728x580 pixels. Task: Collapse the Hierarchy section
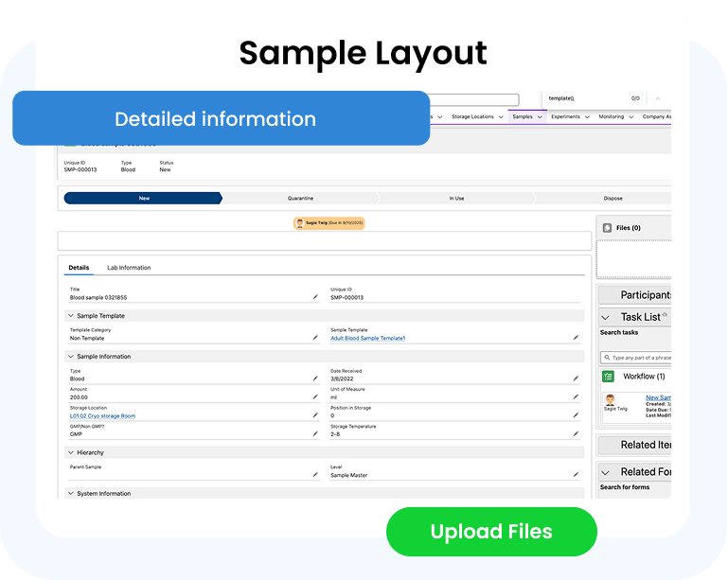(x=71, y=453)
